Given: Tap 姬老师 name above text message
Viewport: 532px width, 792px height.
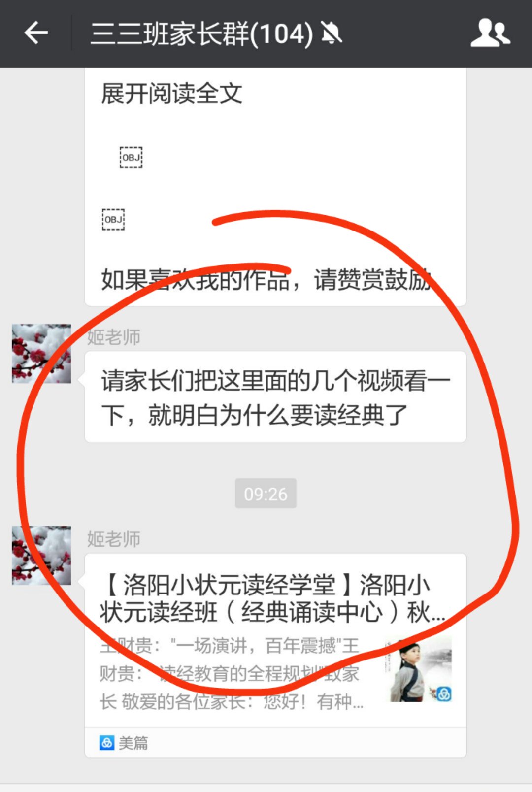Looking at the screenshot, I should tap(114, 337).
